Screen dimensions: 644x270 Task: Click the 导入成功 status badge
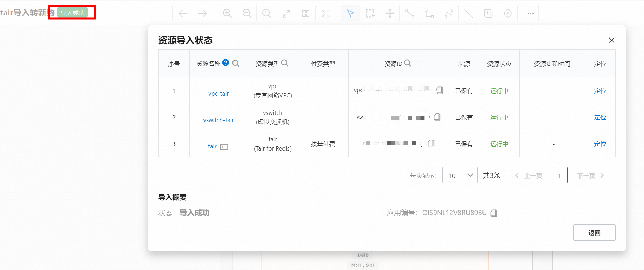[72, 13]
